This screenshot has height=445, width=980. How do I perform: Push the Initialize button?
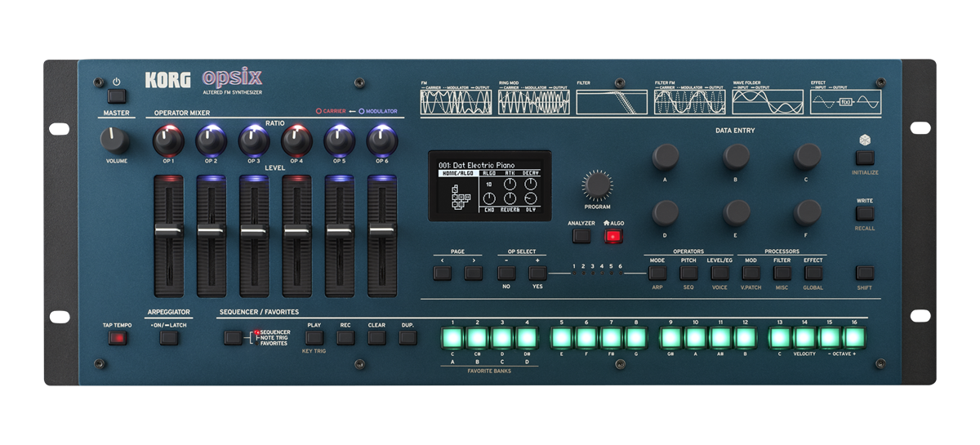point(865,158)
